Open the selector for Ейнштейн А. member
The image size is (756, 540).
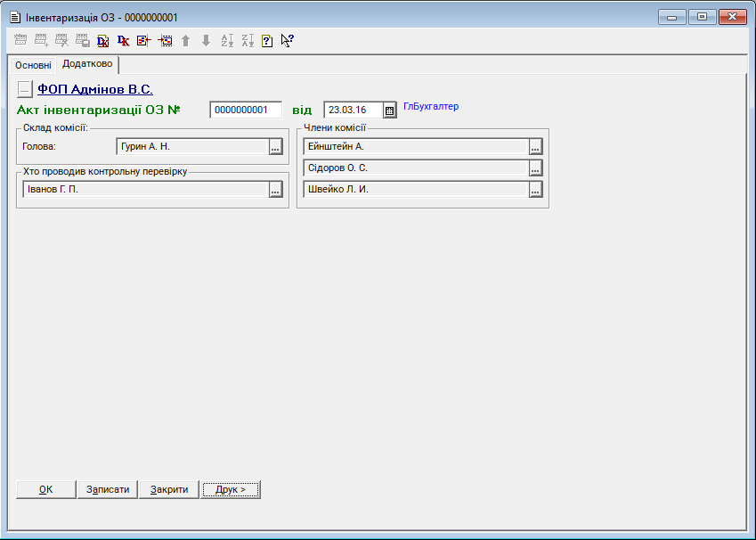point(535,147)
